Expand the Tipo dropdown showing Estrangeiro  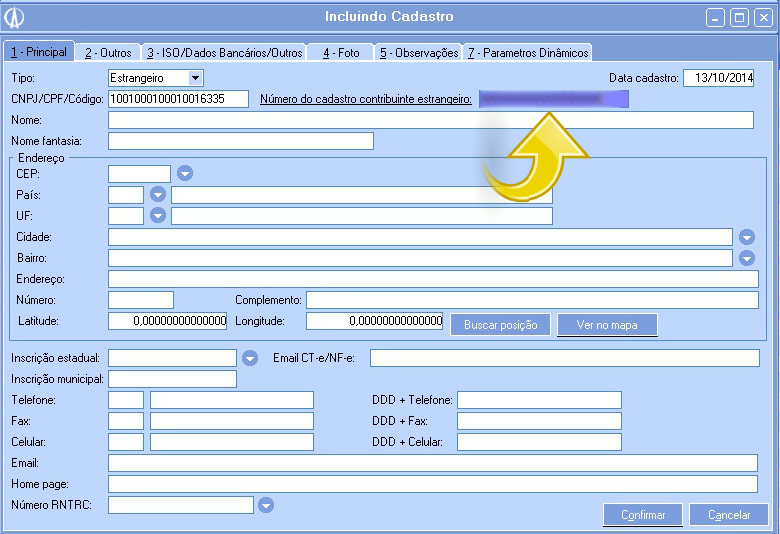[195, 78]
